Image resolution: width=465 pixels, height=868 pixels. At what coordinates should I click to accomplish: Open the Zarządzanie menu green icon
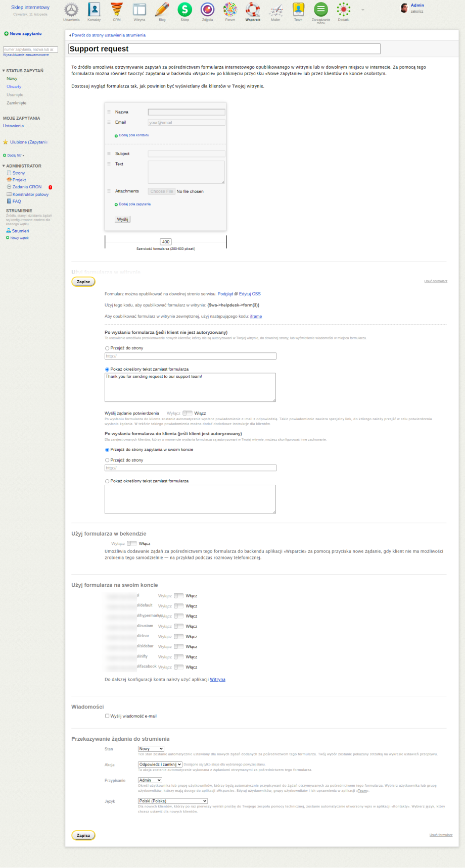coord(321,10)
